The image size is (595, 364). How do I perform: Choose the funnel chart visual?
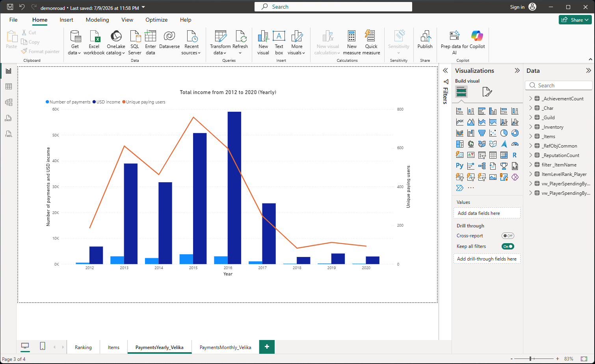click(x=482, y=133)
